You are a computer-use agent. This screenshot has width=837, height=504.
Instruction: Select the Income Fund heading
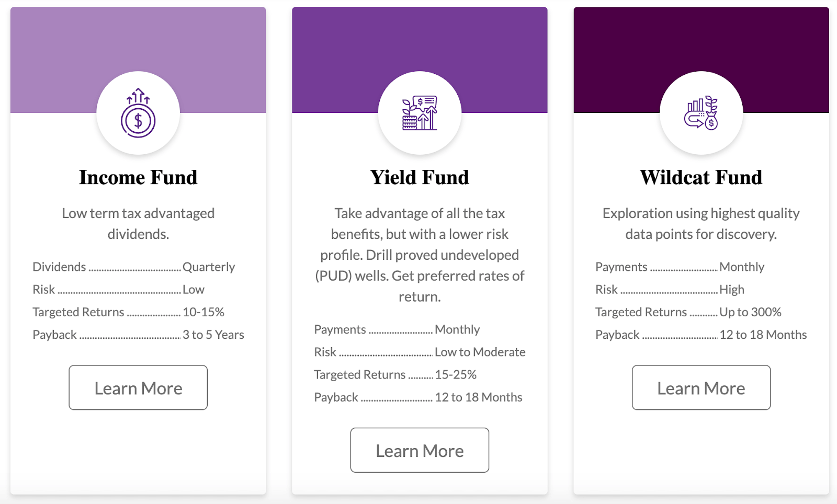138,177
